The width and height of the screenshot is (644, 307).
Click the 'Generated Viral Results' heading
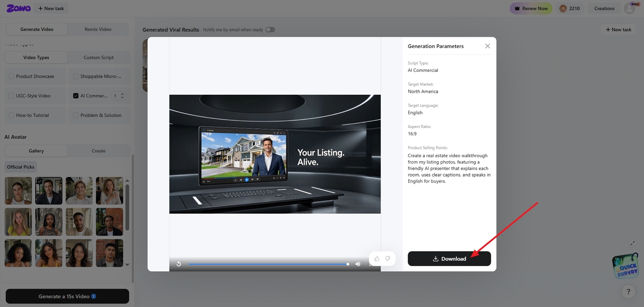pyautogui.click(x=171, y=30)
